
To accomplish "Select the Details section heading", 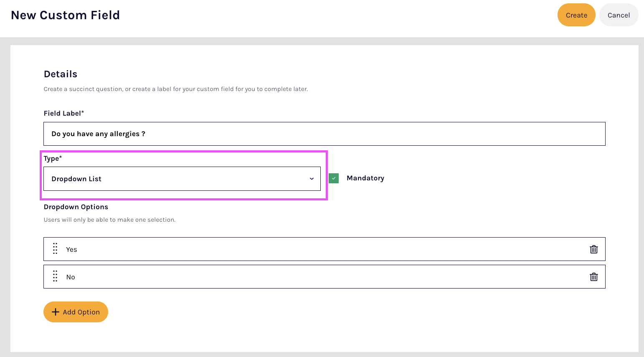I will [61, 74].
